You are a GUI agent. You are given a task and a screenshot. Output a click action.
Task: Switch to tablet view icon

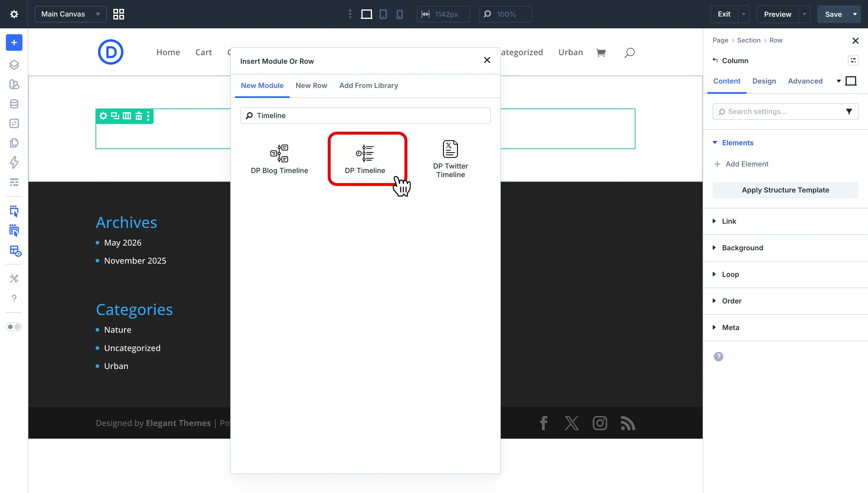point(383,14)
